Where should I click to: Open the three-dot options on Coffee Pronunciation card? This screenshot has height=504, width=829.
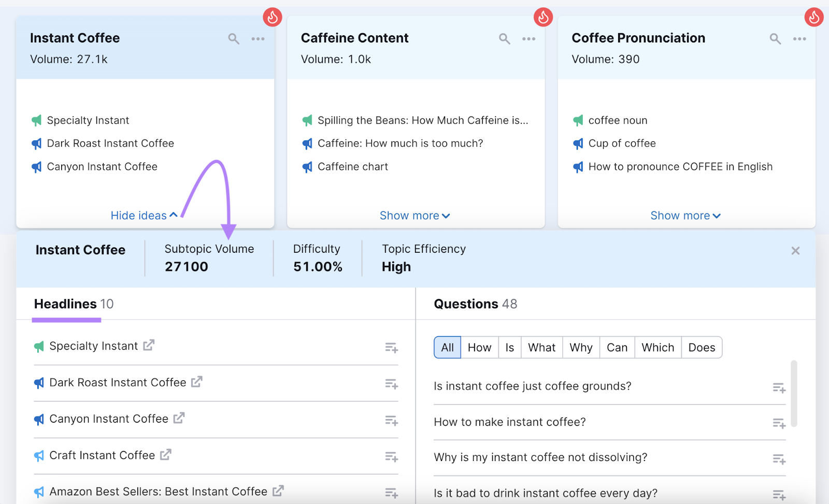(799, 39)
